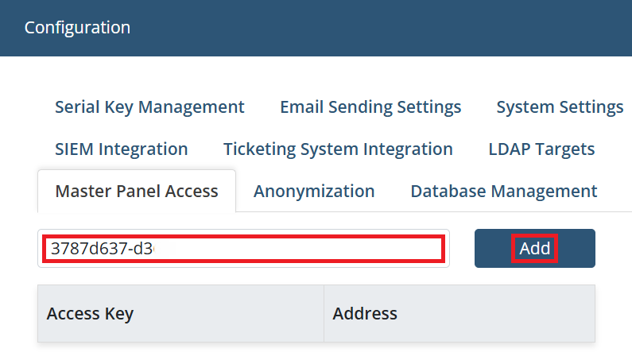The height and width of the screenshot is (364, 632).
Task: Click the Configuration page title
Action: tap(77, 27)
